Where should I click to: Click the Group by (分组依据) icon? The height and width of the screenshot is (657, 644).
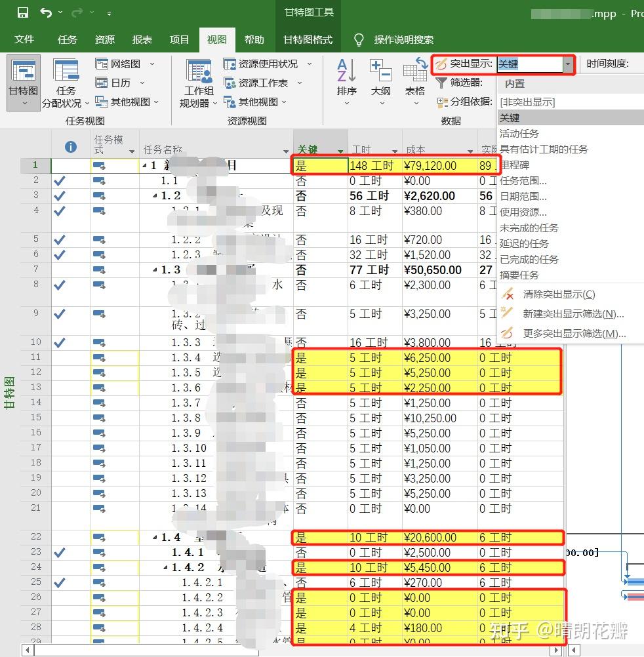pyautogui.click(x=442, y=102)
